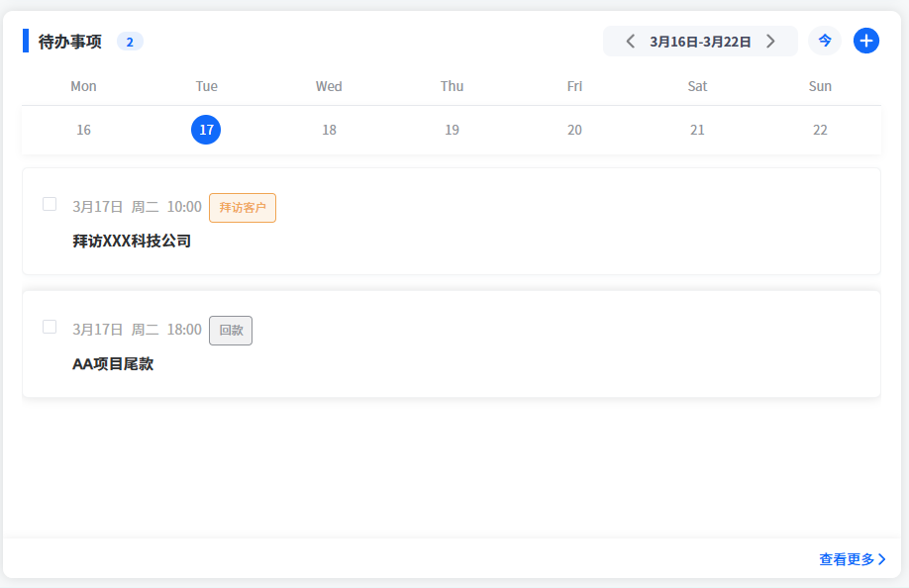Select the highlighted date 17

(x=206, y=130)
